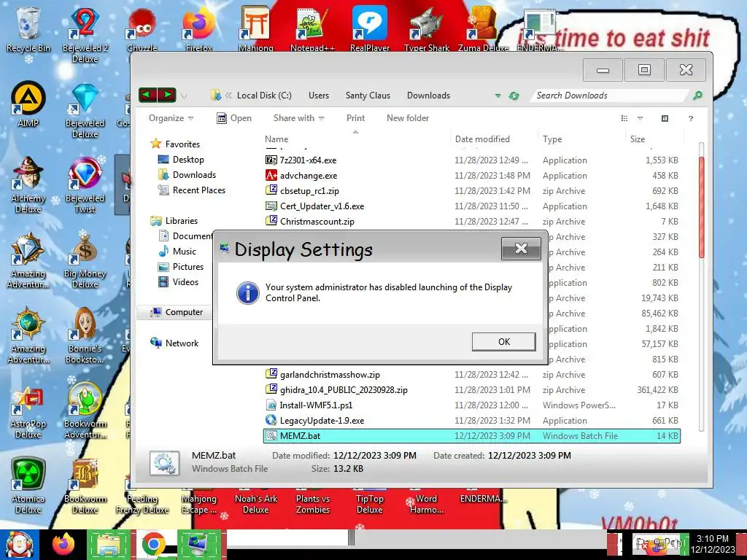Open Bonnie's Bookstore desktop shortcut
The image size is (747, 560).
(x=85, y=336)
